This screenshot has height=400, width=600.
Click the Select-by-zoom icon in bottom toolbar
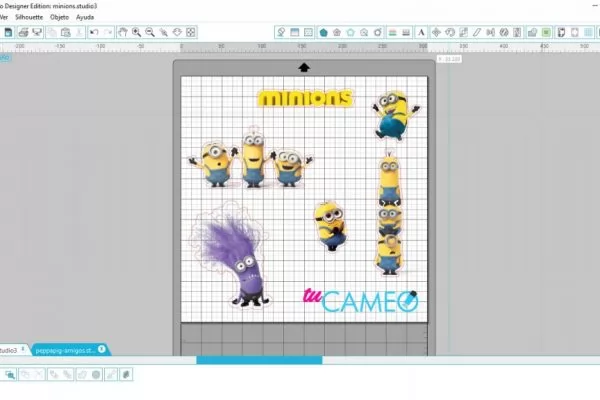point(10,374)
